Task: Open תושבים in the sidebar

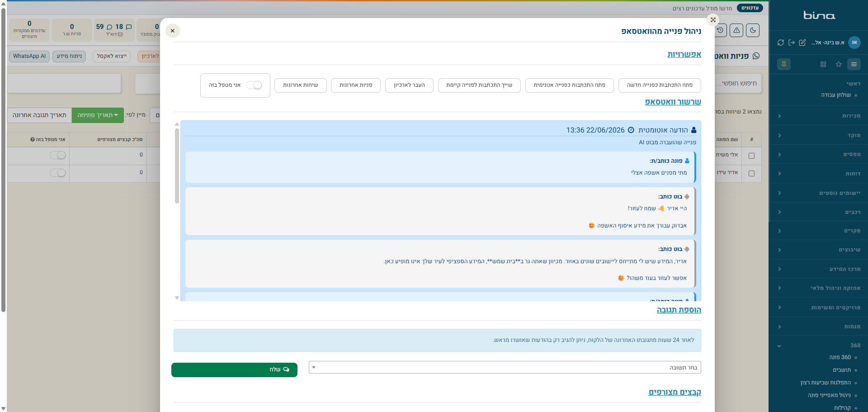Action: [x=842, y=370]
